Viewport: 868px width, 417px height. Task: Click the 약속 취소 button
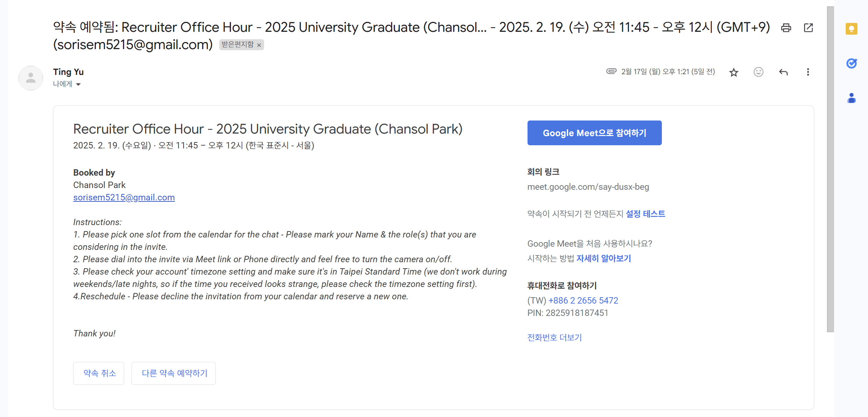[99, 373]
